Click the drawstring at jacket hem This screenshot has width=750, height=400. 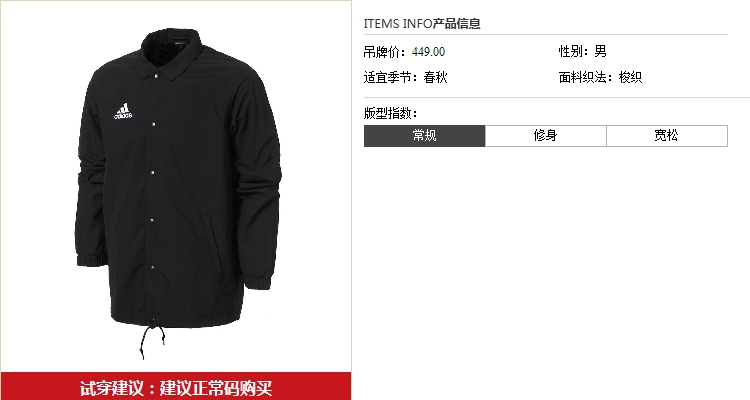pos(152,340)
